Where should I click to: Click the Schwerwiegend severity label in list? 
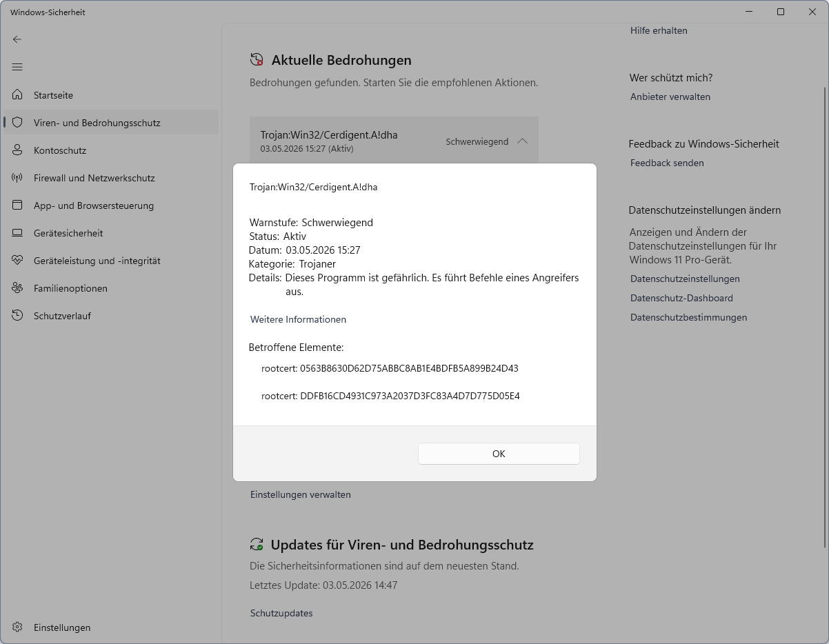click(x=477, y=141)
